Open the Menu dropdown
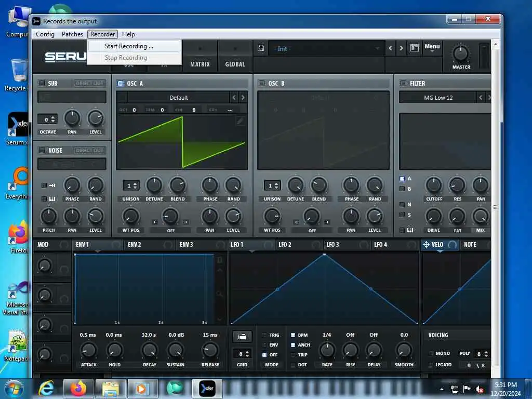The width and height of the screenshot is (532, 399). pyautogui.click(x=432, y=48)
